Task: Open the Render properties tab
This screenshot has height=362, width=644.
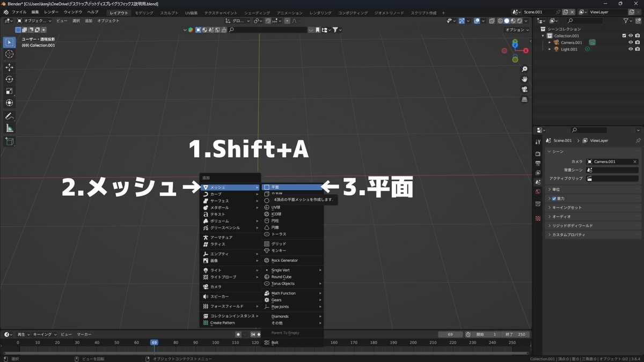Action: point(538,152)
